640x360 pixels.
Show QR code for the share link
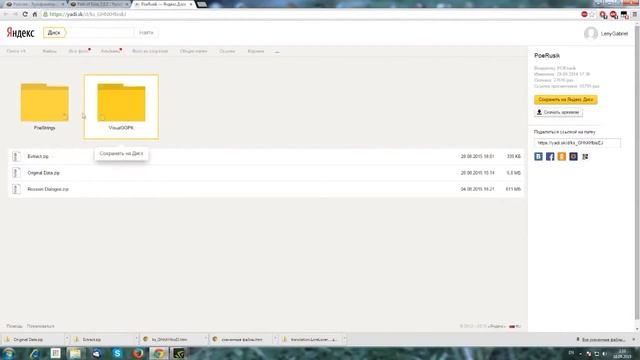click(x=585, y=156)
